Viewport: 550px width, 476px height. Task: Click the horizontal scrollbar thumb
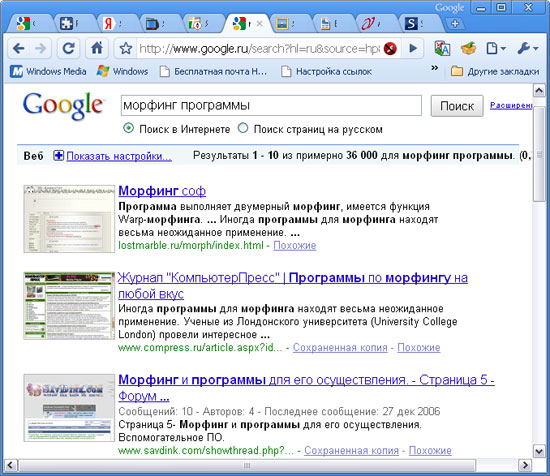tap(247, 465)
